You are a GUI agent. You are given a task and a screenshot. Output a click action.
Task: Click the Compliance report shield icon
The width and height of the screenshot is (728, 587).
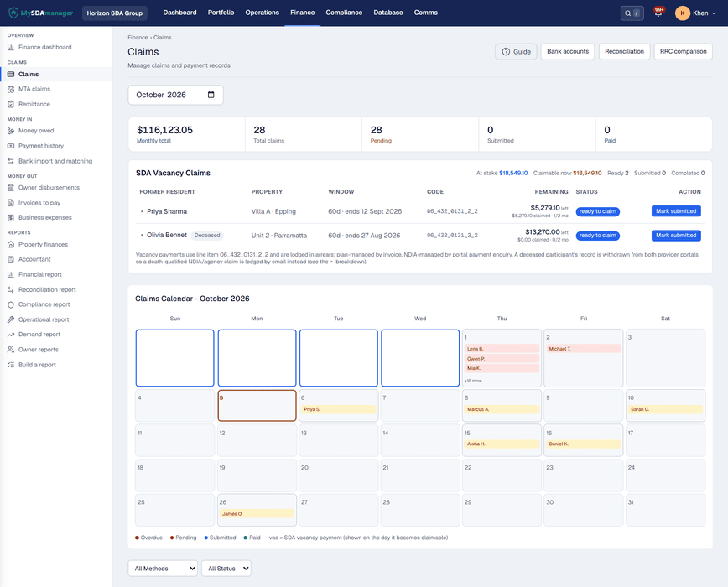click(11, 304)
